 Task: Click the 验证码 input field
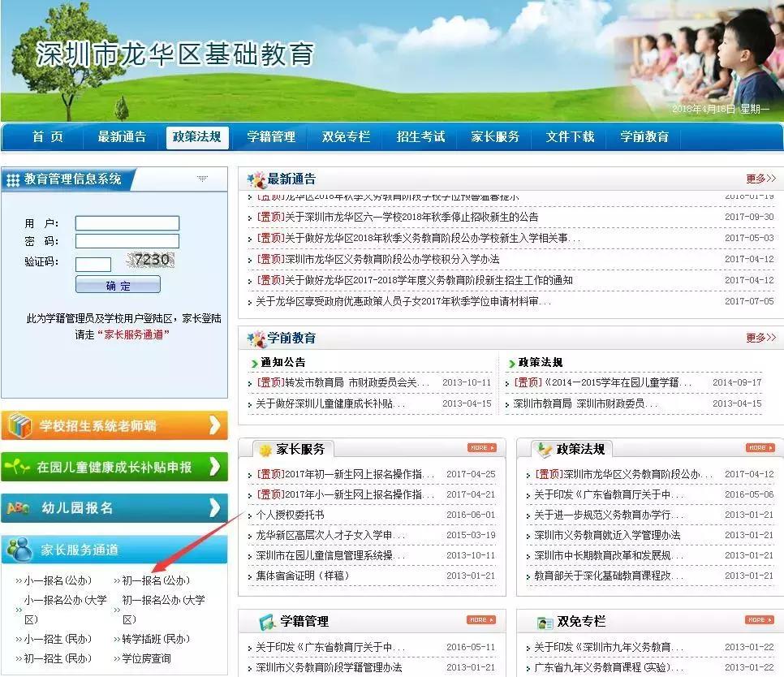(93, 263)
